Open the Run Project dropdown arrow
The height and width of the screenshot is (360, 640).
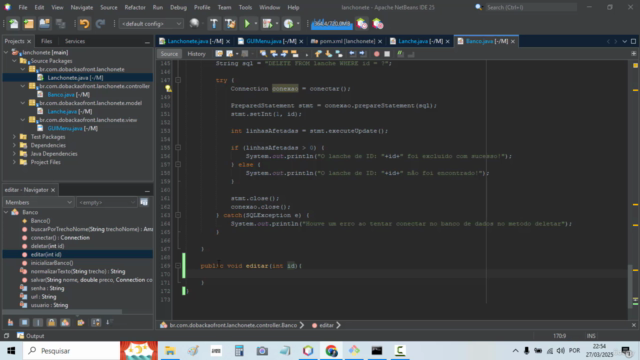(x=256, y=24)
